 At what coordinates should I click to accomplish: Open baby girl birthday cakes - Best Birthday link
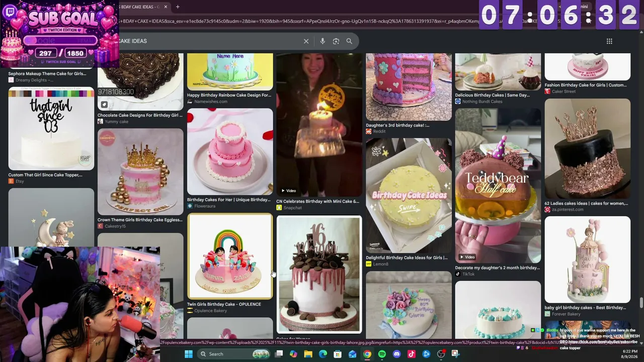point(585,308)
